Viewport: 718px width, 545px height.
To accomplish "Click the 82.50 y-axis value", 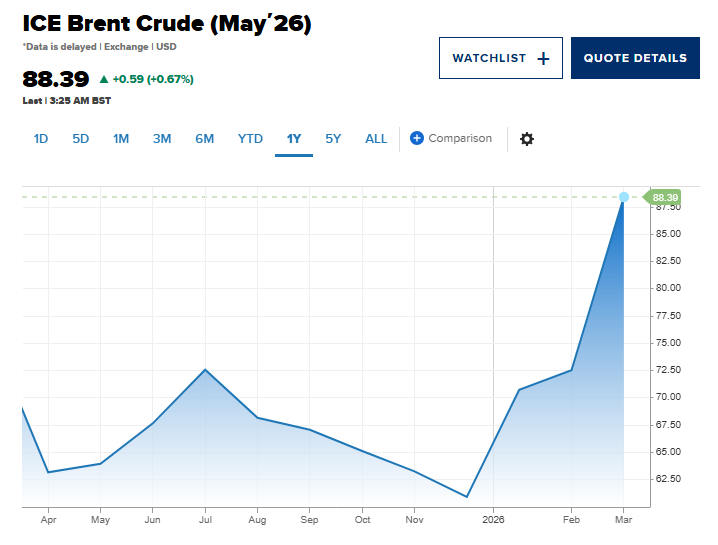I will [x=668, y=261].
